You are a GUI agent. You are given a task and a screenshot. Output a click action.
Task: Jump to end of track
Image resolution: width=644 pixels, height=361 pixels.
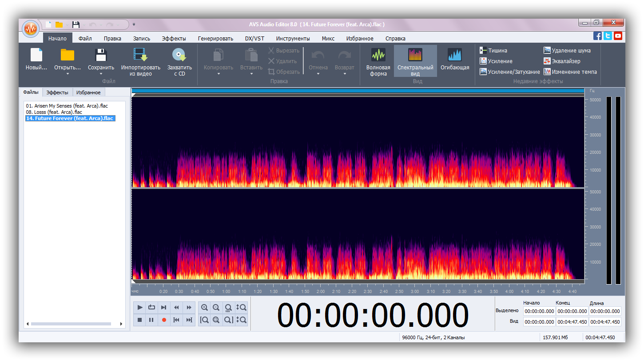click(189, 320)
